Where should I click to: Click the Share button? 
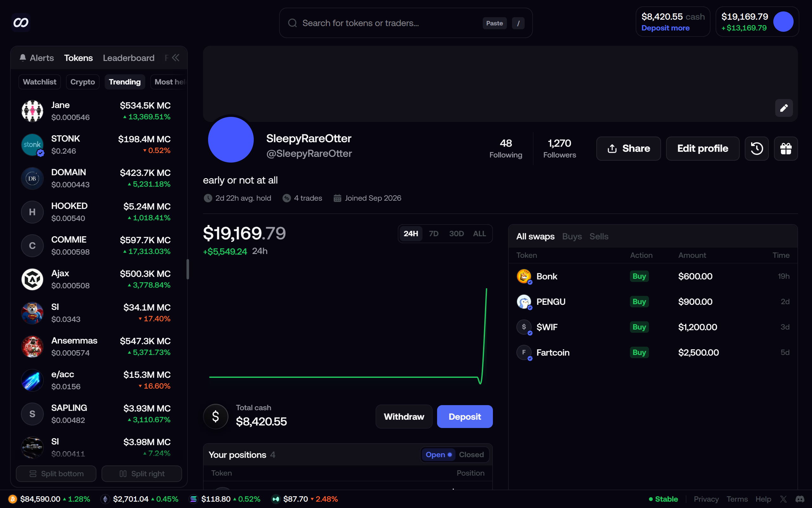(x=628, y=149)
